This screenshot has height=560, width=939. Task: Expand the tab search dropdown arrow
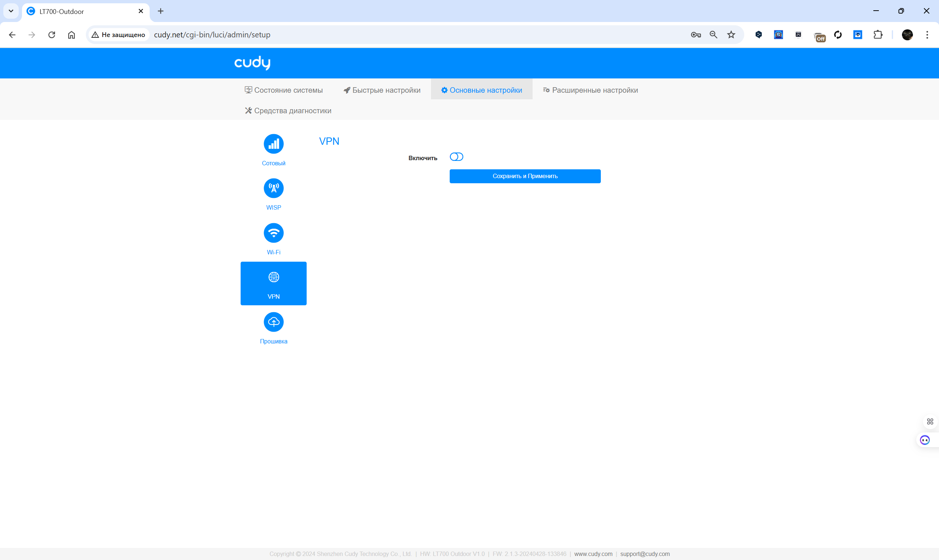coord(11,11)
